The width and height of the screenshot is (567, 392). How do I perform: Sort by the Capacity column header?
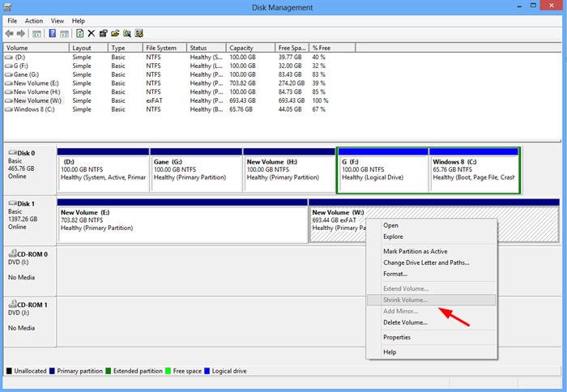click(250, 48)
